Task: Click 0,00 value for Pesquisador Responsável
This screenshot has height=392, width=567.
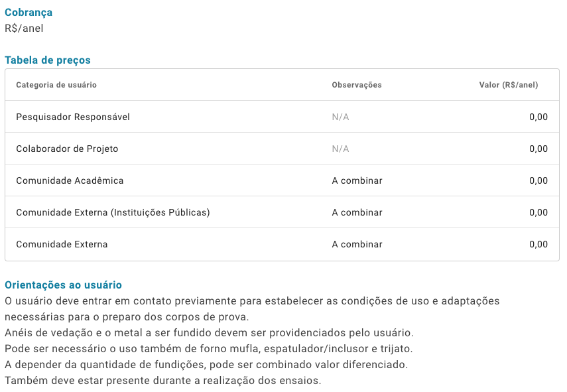Action: [538, 117]
